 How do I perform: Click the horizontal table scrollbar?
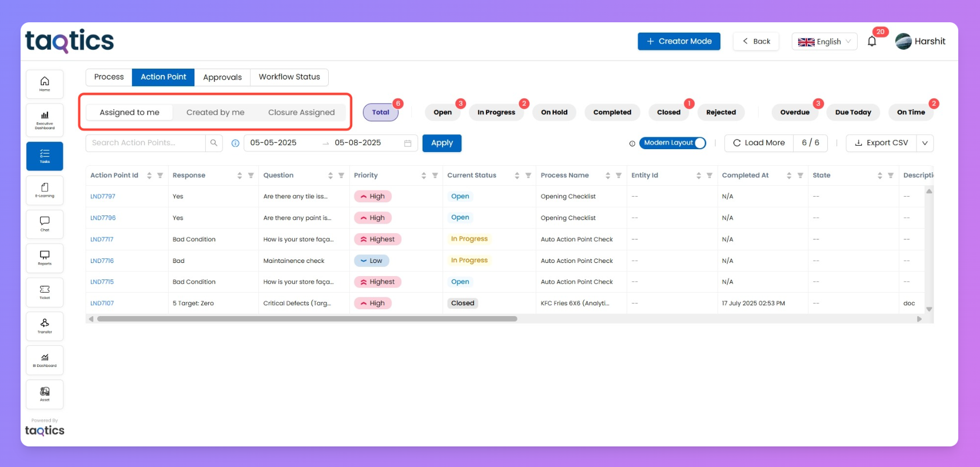tap(307, 319)
